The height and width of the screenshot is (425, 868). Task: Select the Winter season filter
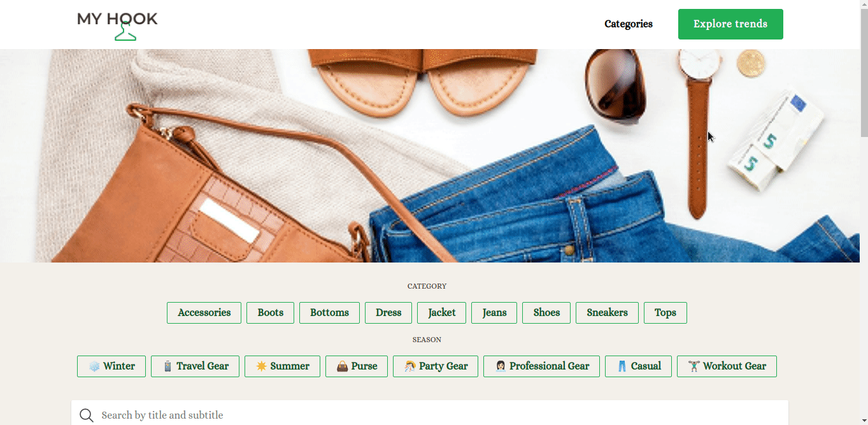[111, 366]
